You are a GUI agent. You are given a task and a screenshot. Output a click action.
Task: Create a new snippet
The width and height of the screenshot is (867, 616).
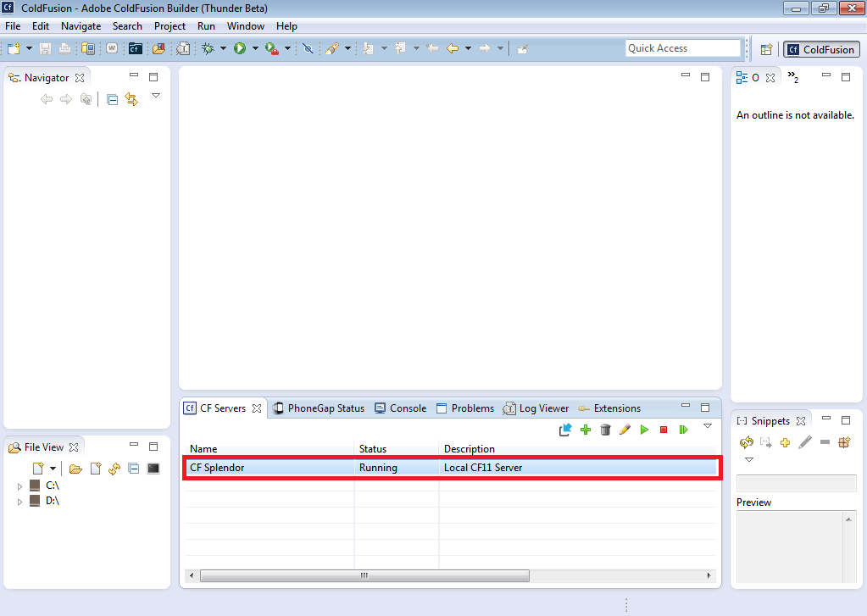point(785,442)
